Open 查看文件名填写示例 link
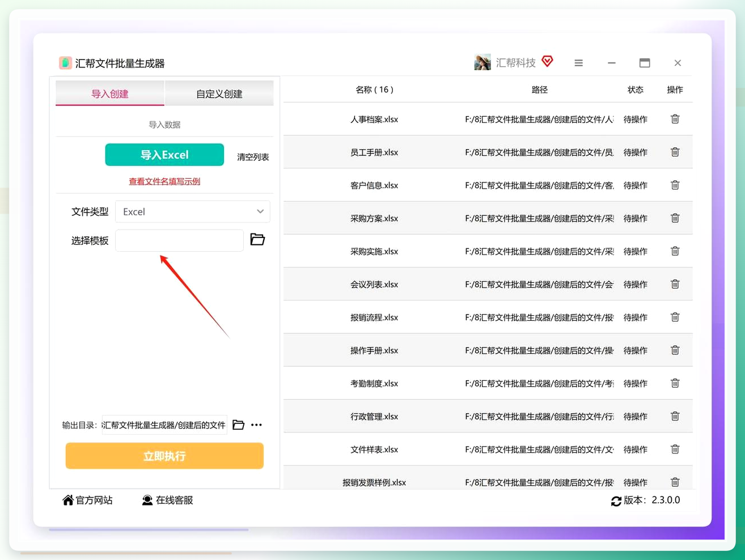The image size is (745, 560). tap(164, 181)
